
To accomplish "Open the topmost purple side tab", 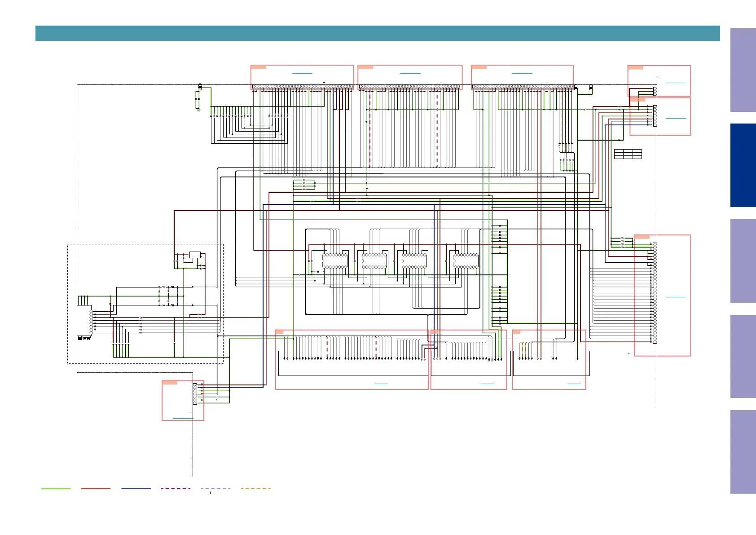I will tap(743, 70).
